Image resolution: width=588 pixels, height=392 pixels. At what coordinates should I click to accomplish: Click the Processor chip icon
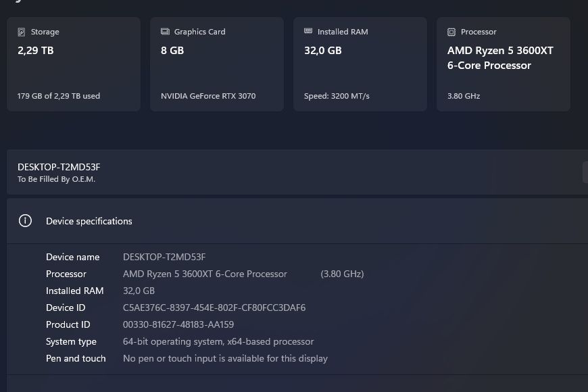click(x=451, y=32)
